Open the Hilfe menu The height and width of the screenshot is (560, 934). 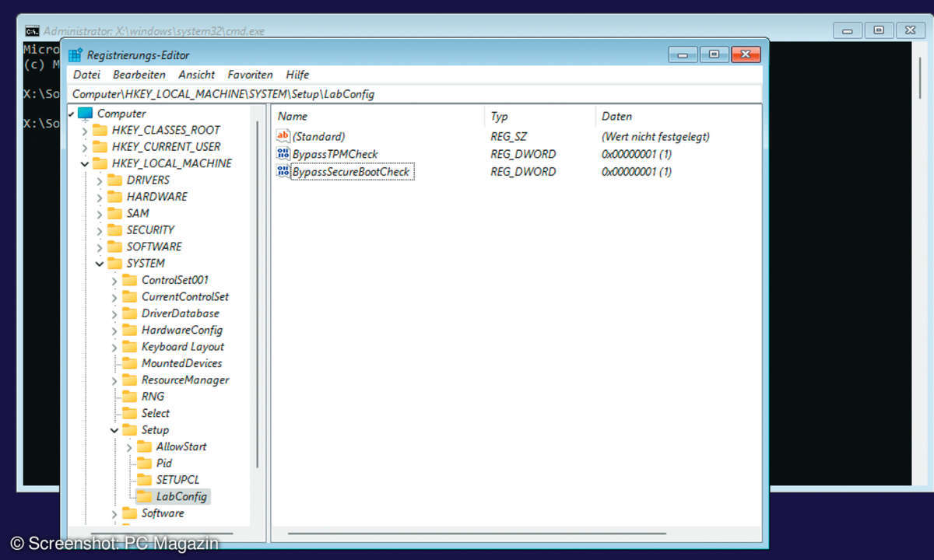[297, 75]
